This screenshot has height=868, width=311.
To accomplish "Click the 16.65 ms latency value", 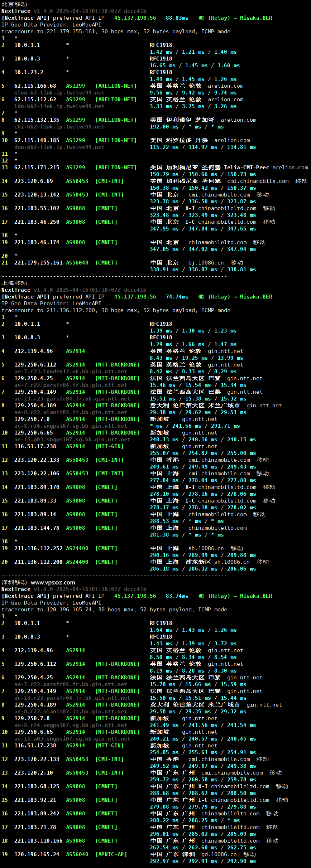I will [x=163, y=66].
